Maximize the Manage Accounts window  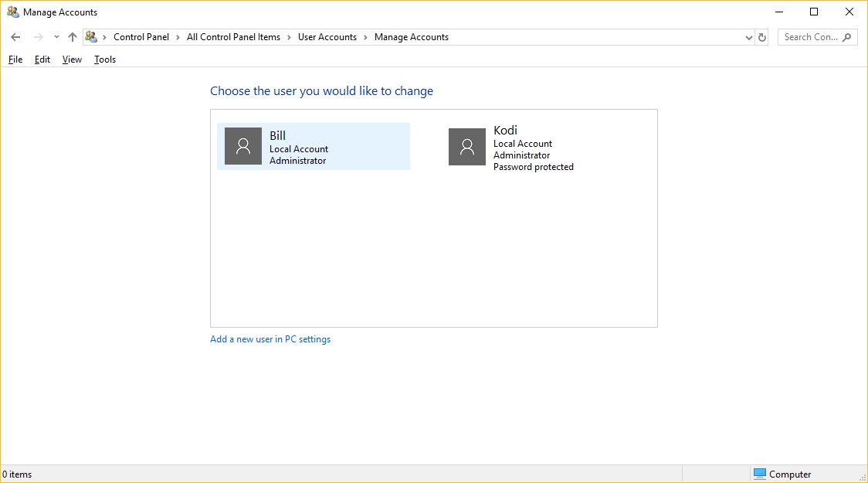tap(814, 12)
